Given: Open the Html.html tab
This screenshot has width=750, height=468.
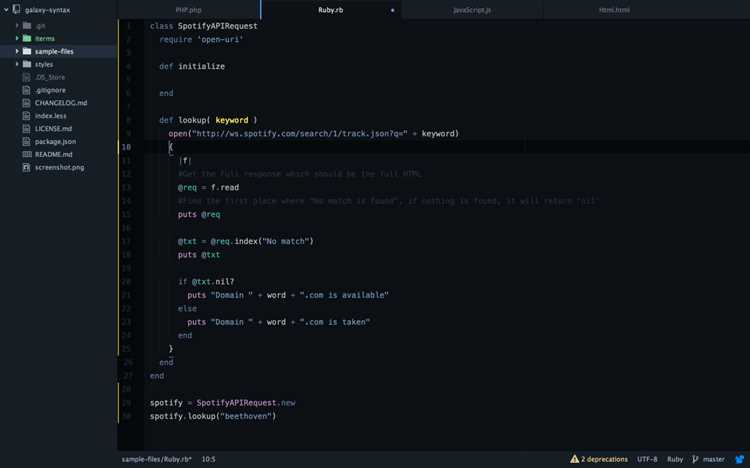Looking at the screenshot, I should (x=614, y=10).
